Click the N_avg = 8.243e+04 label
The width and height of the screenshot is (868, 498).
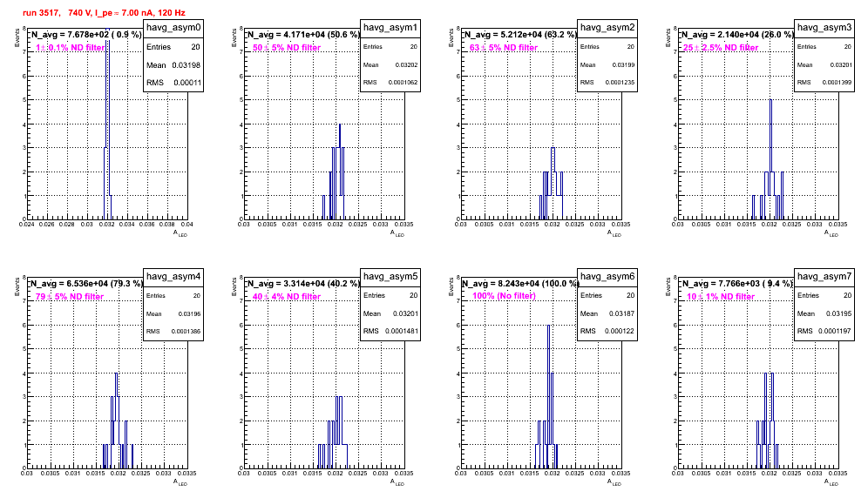(x=520, y=284)
